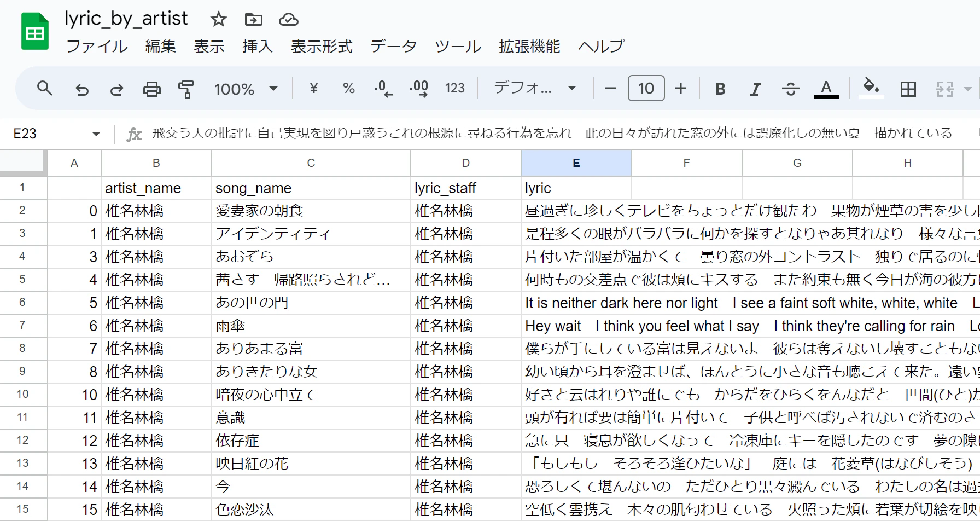Toggle bold formatting
The image size is (980, 521).
pyautogui.click(x=720, y=89)
